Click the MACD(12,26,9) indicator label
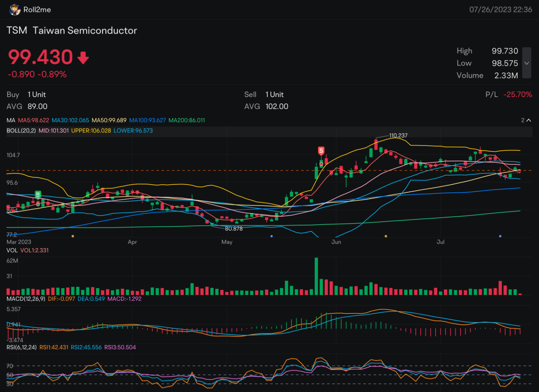The height and width of the screenshot is (392, 539). [x=26, y=299]
